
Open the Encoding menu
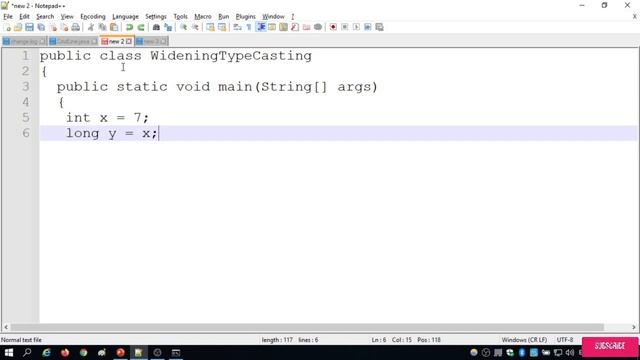93,17
